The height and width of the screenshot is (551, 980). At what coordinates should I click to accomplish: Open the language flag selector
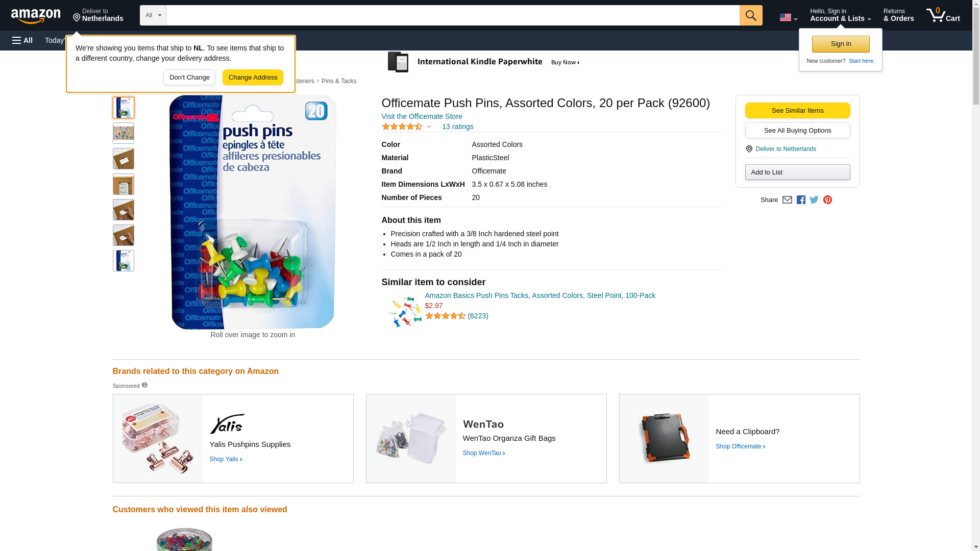788,17
